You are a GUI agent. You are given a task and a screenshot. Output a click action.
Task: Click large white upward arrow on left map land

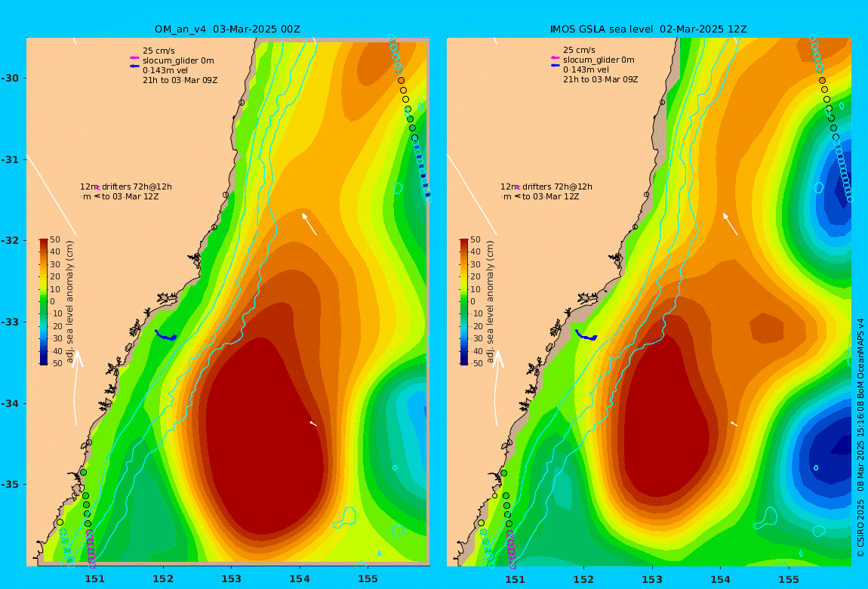click(76, 387)
